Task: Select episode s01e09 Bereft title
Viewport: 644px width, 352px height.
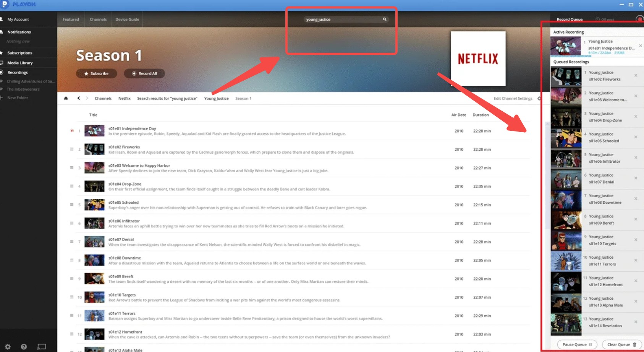Action: point(121,276)
